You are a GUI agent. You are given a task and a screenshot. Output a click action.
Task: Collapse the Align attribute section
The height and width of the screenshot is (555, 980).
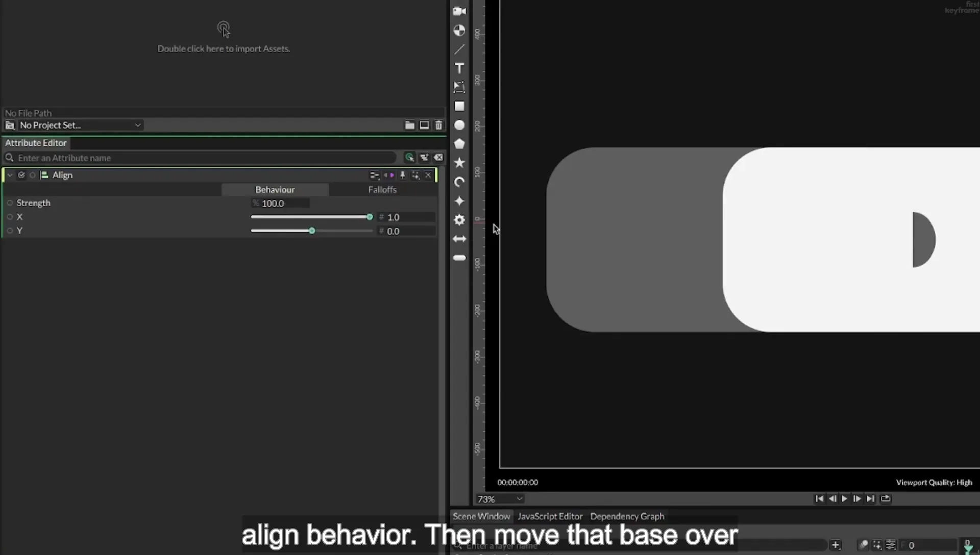pyautogui.click(x=10, y=175)
